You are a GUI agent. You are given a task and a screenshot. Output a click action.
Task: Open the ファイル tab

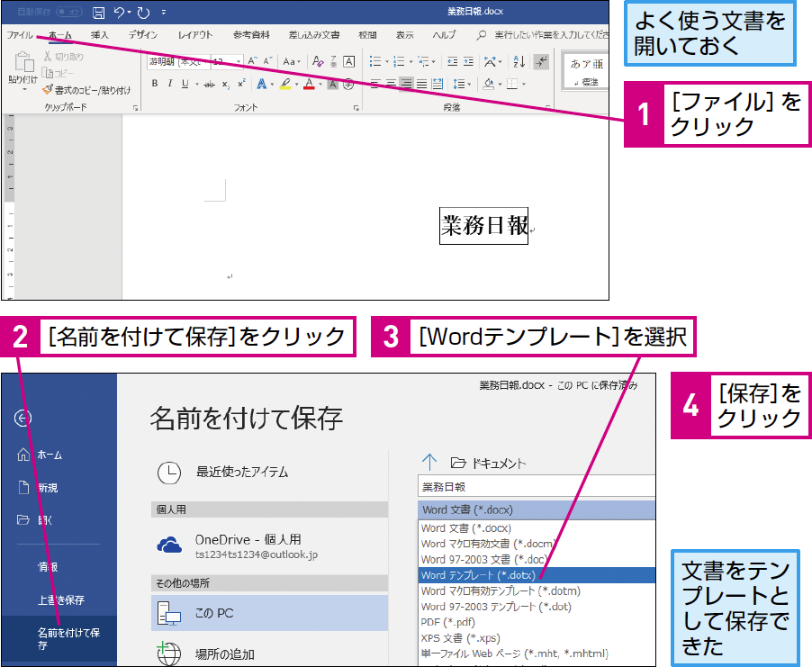coord(20,35)
